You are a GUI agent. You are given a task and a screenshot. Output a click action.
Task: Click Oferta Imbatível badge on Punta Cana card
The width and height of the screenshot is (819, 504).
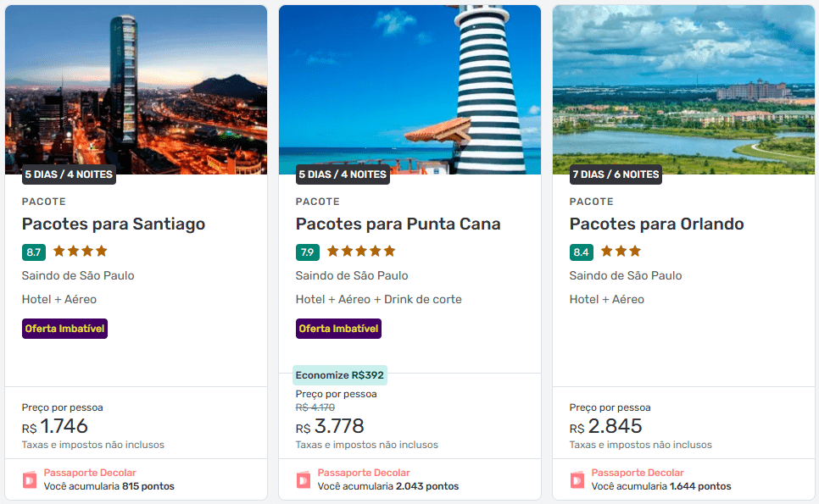339,329
